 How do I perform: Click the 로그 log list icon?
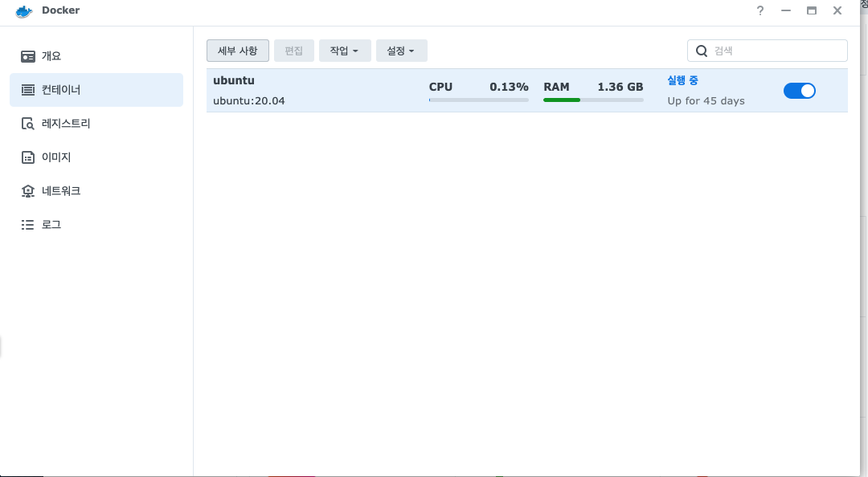pos(27,225)
